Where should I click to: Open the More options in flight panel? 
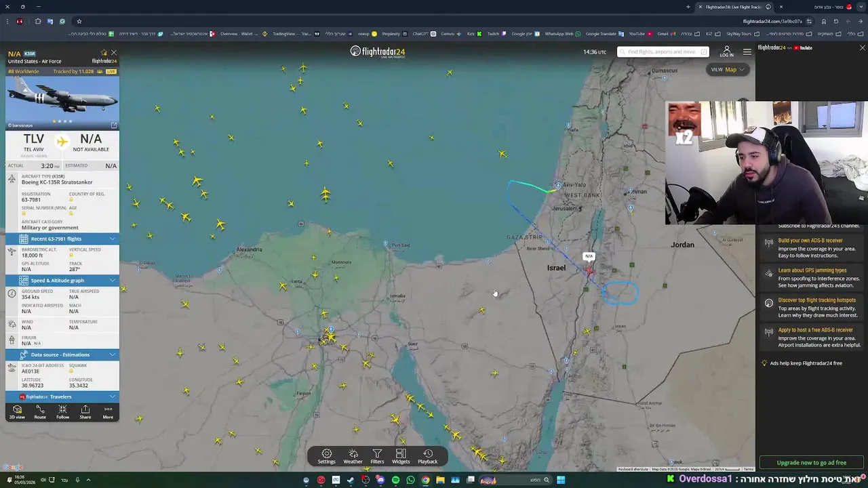108,412
